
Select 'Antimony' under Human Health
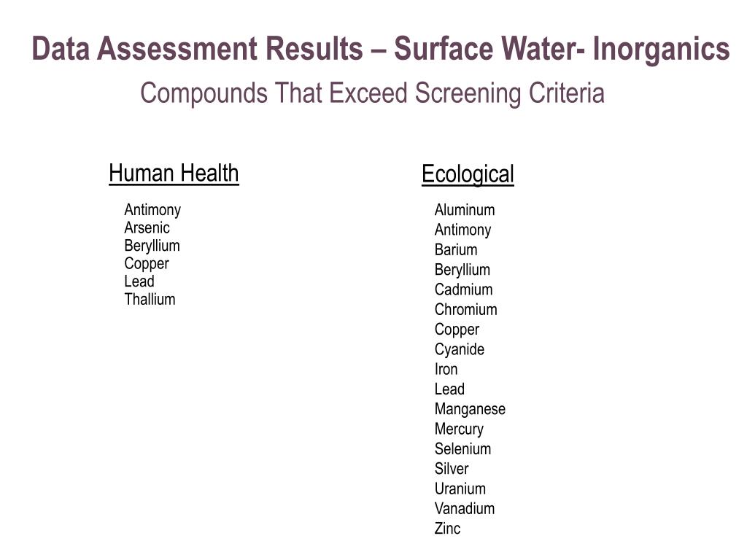tap(152, 210)
